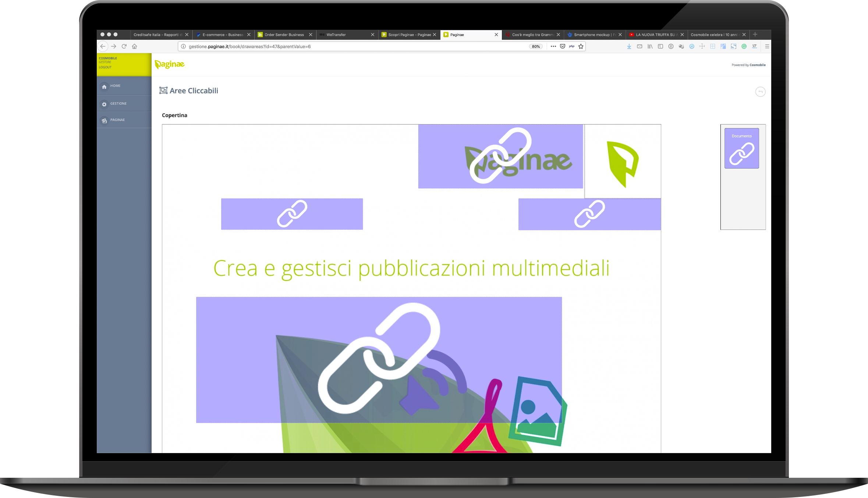Click the Grammarly green G extension
This screenshot has width=868, height=498.
tap(744, 46)
